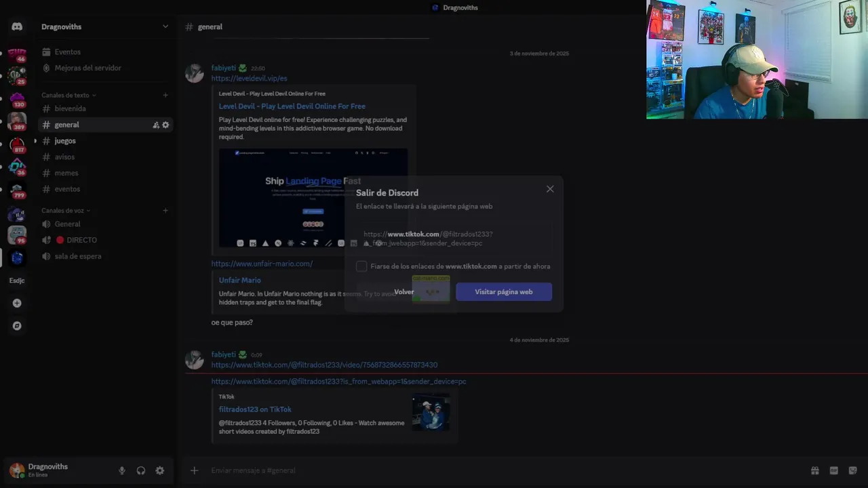The height and width of the screenshot is (488, 868).
Task: Open the GIF picker icon
Action: tap(834, 470)
